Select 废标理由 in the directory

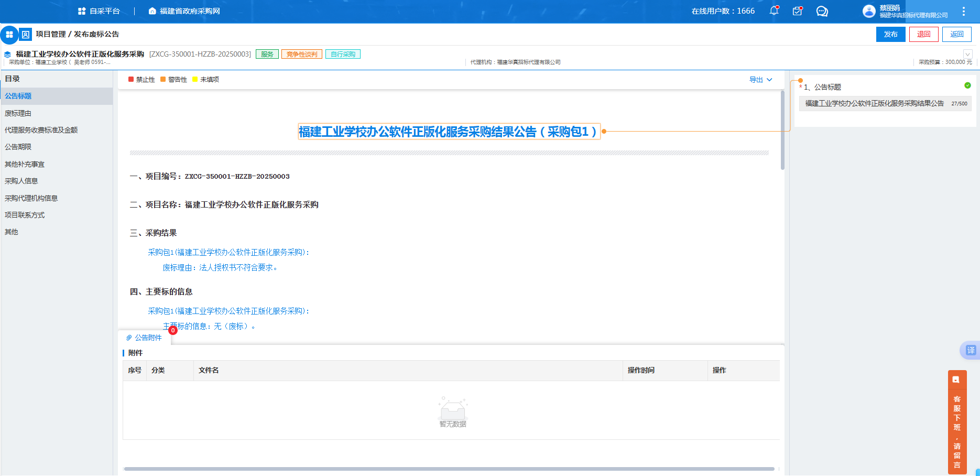click(x=18, y=113)
